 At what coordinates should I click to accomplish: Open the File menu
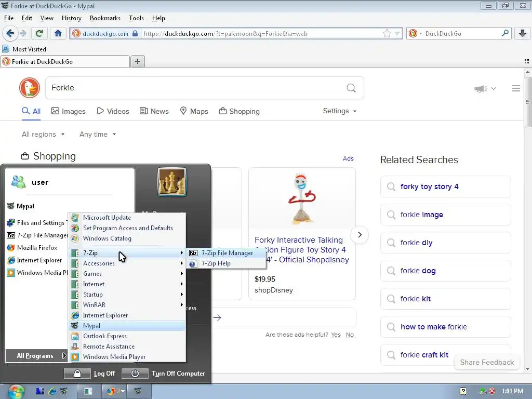point(8,18)
